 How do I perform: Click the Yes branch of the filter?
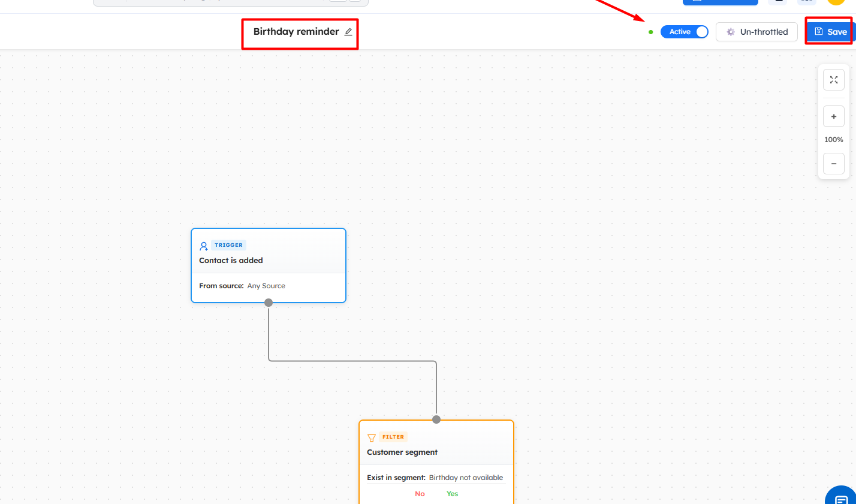coord(452,494)
